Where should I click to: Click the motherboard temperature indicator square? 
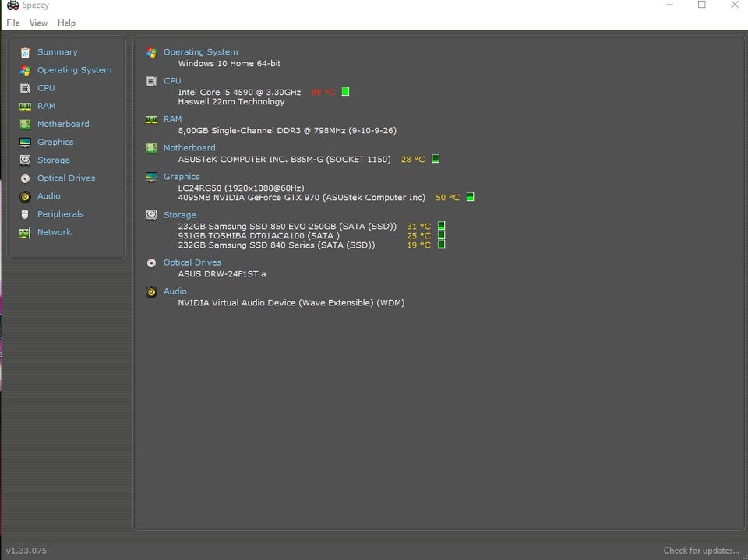436,159
